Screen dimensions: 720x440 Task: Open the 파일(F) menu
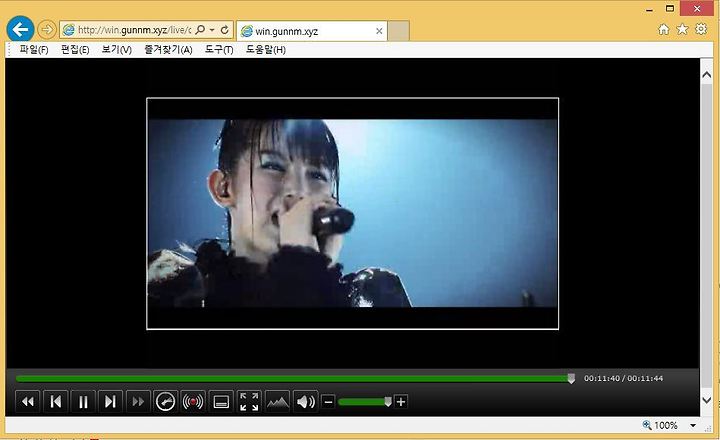pyautogui.click(x=34, y=50)
